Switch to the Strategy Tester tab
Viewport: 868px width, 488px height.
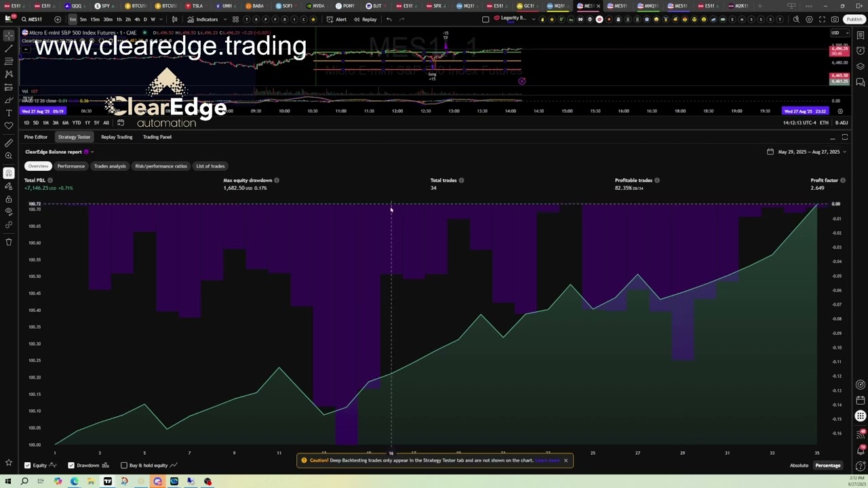pos(74,137)
